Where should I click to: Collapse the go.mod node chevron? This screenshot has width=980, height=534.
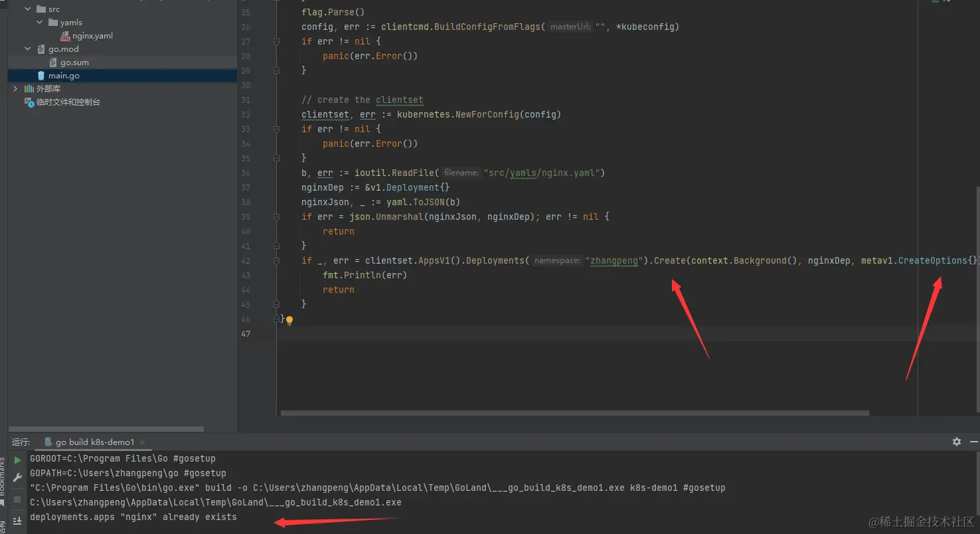pyautogui.click(x=28, y=49)
